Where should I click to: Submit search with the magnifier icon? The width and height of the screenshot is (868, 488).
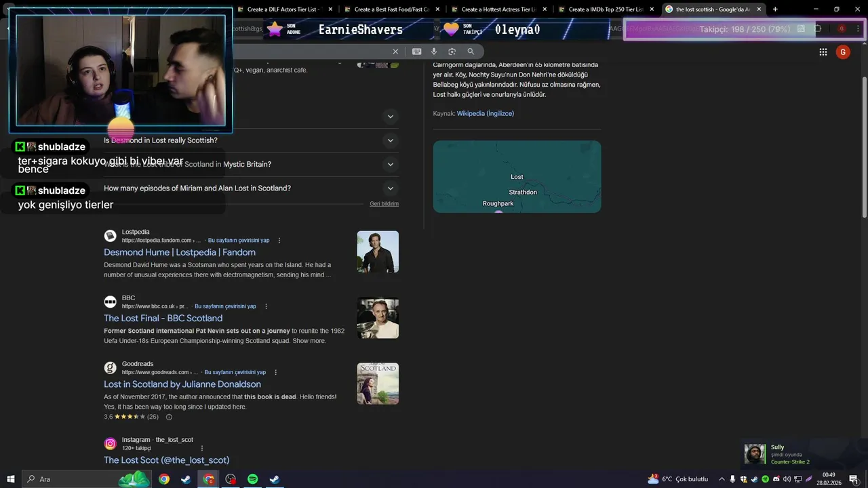pos(471,52)
